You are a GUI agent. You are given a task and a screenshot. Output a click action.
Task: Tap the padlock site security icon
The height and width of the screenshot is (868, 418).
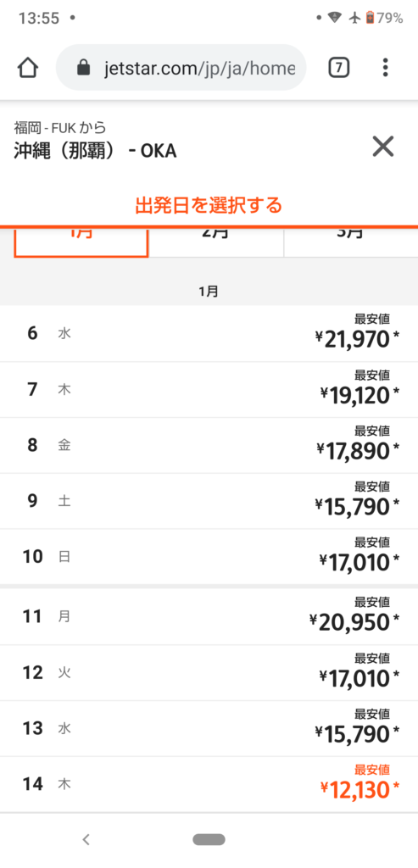click(x=83, y=68)
